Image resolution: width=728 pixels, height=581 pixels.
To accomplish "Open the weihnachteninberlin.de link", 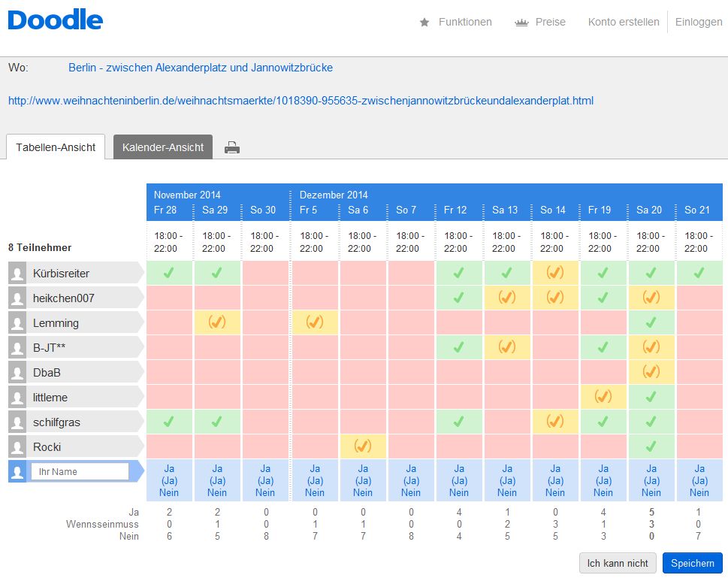I will [301, 100].
